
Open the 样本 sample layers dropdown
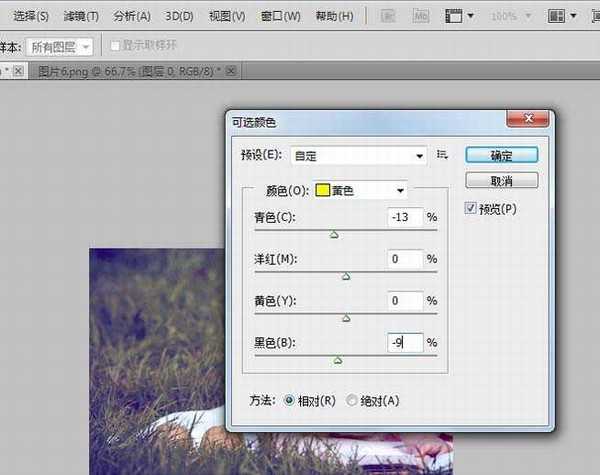(x=60, y=46)
